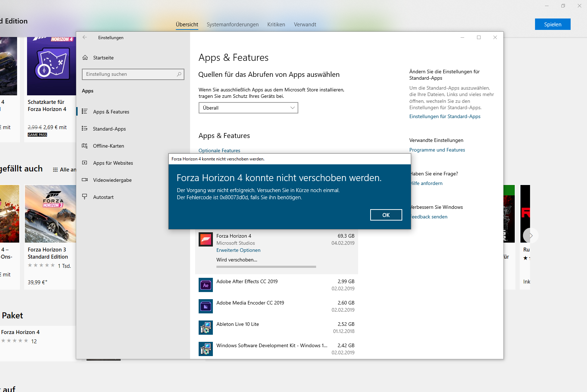587x392 pixels.
Task: Open Offline-Karten settings page
Action: pos(133,146)
